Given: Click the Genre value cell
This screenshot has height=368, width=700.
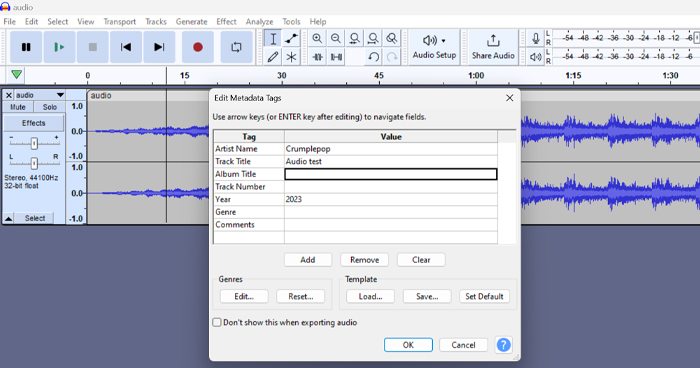Looking at the screenshot, I should coord(391,212).
